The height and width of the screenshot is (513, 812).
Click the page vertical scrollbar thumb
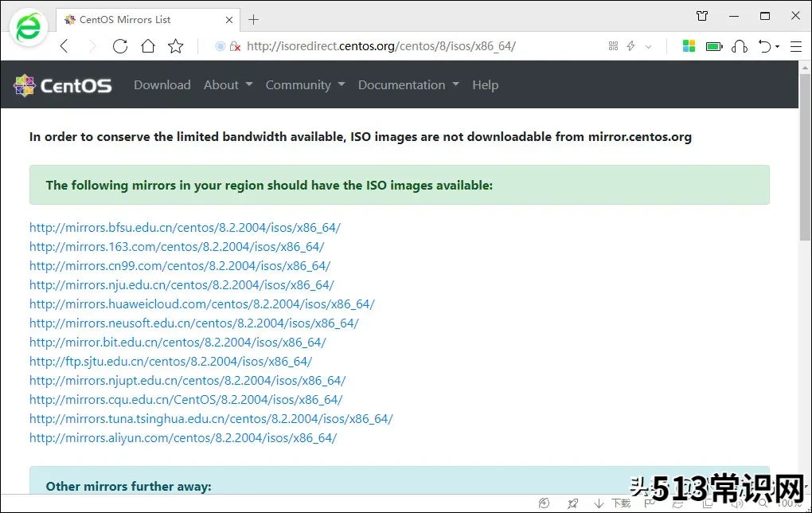point(805,158)
